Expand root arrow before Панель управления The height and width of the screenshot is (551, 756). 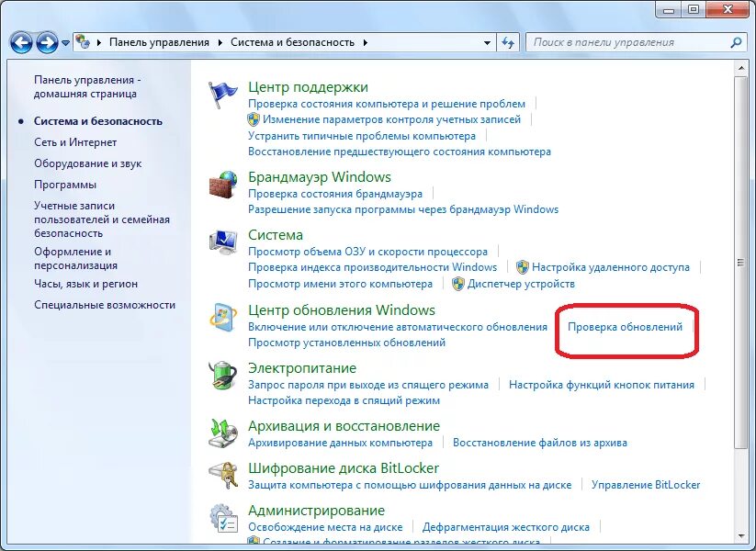pyautogui.click(x=99, y=42)
